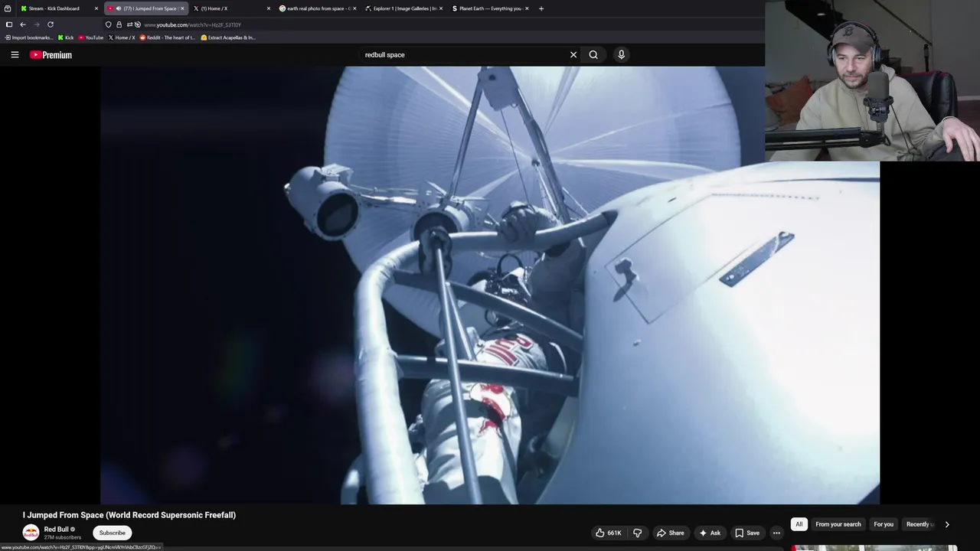
Task: Close the Home / X tab
Action: click(x=269, y=8)
